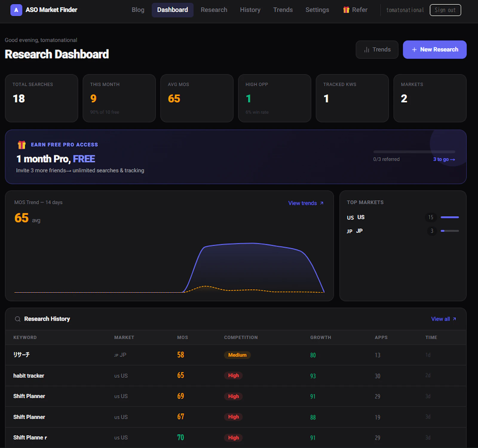Select the Dashboard tab
The width and height of the screenshot is (478, 448).
173,10
